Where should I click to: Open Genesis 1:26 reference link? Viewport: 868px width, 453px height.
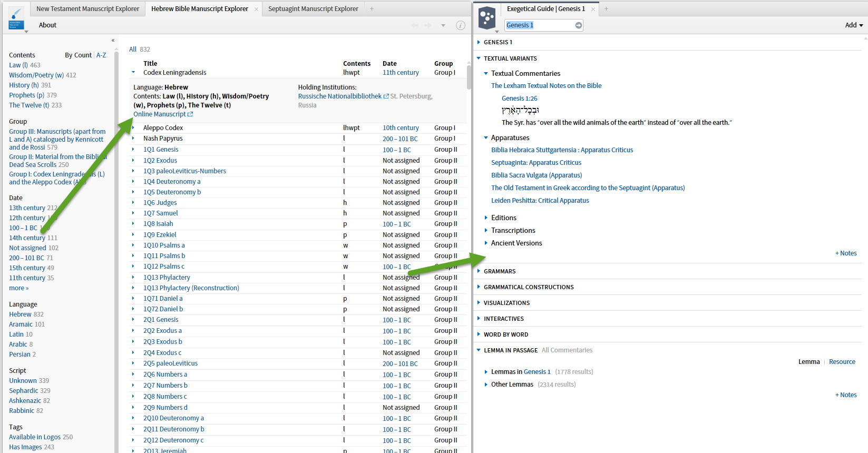(x=520, y=99)
